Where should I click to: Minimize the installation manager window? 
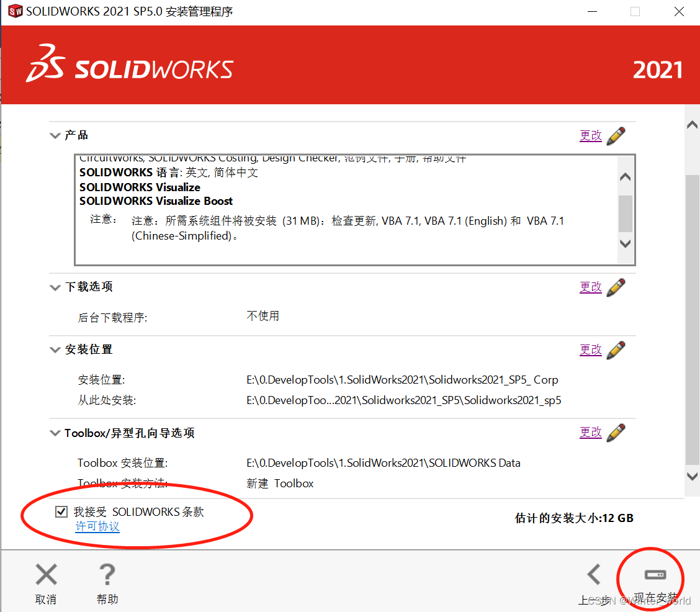coord(593,12)
